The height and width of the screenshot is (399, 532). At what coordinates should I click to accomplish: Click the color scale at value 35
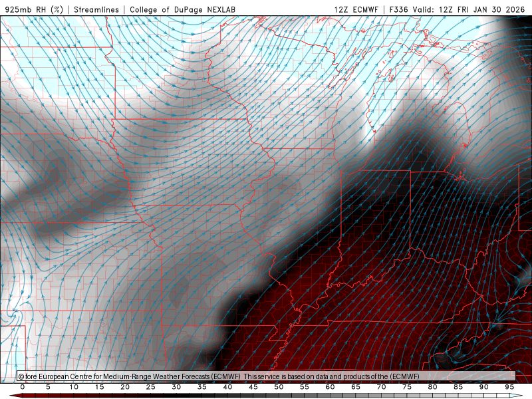pos(202,387)
